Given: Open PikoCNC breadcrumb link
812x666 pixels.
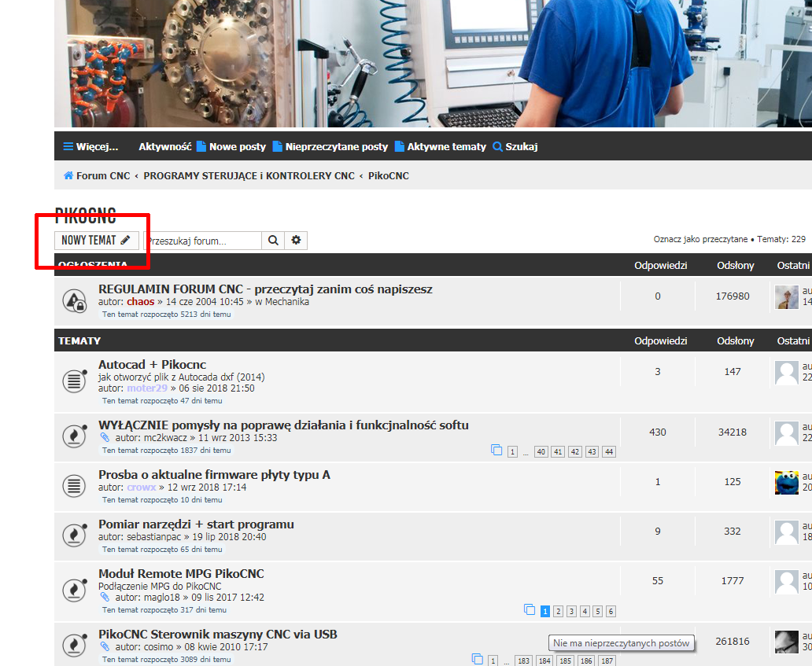Looking at the screenshot, I should tap(389, 175).
